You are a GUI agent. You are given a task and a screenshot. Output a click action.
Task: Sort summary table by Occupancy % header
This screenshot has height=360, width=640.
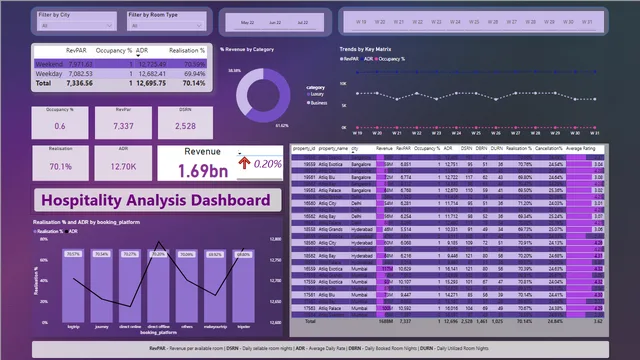coord(114,51)
